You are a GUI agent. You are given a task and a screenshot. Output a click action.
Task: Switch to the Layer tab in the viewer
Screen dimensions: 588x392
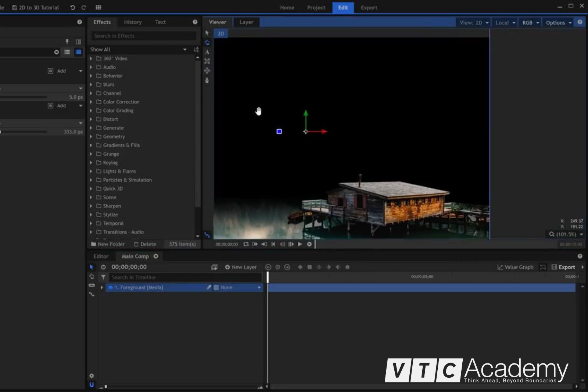pos(246,22)
